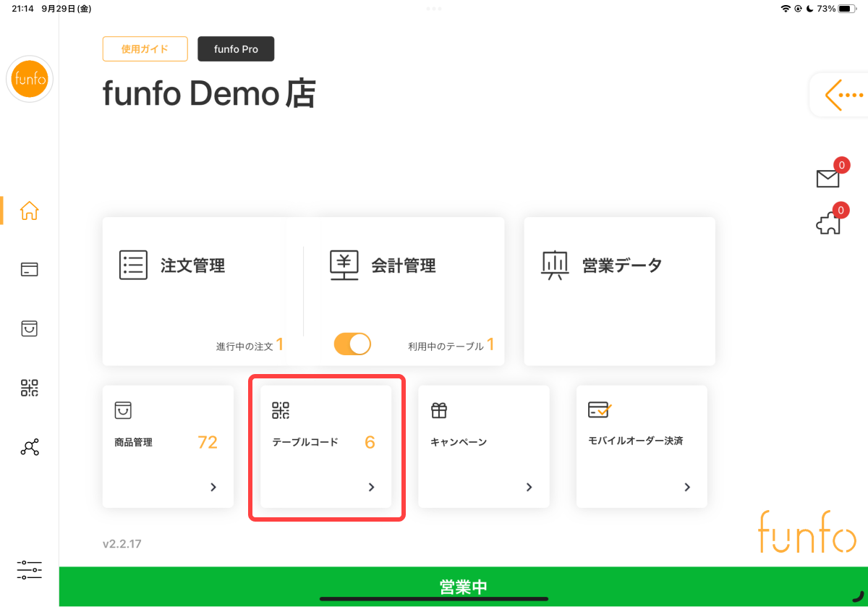Click the 進行中の注文 count
Screen dimensions: 868x607
pyautogui.click(x=279, y=345)
